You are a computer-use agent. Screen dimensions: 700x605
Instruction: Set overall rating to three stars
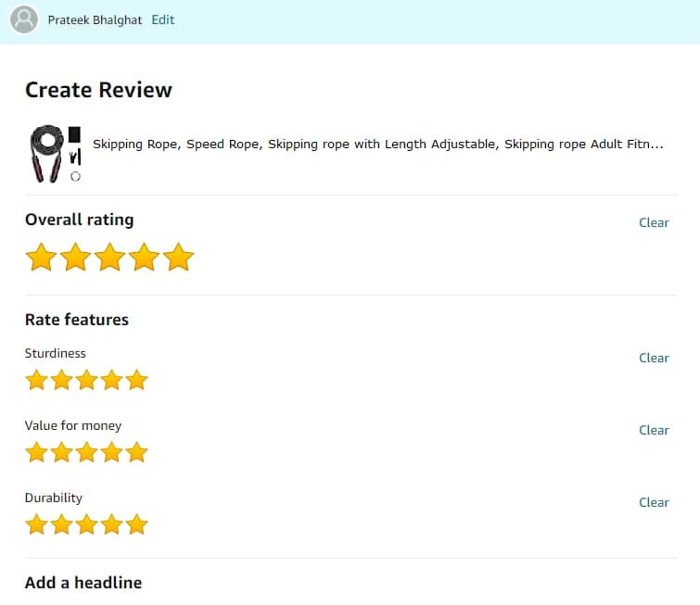click(x=109, y=258)
